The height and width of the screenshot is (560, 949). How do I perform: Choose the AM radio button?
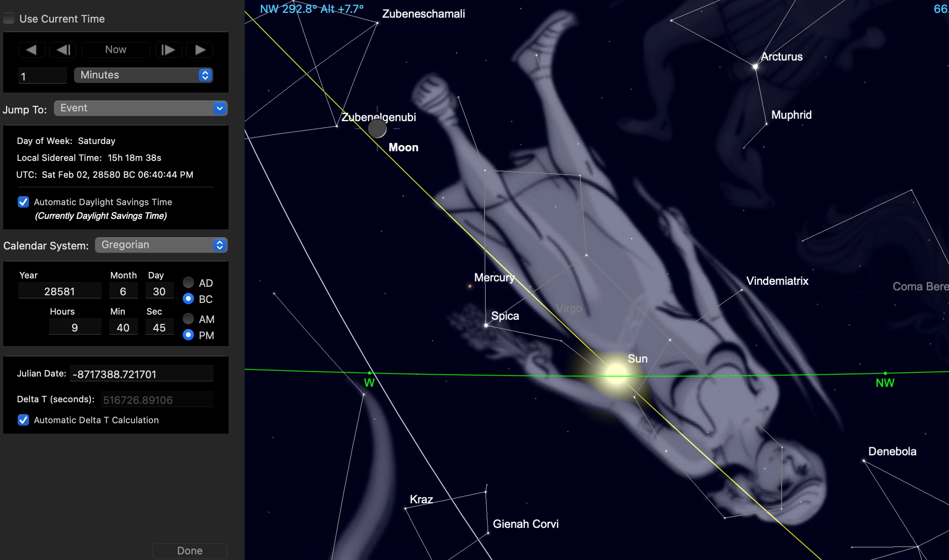tap(188, 319)
